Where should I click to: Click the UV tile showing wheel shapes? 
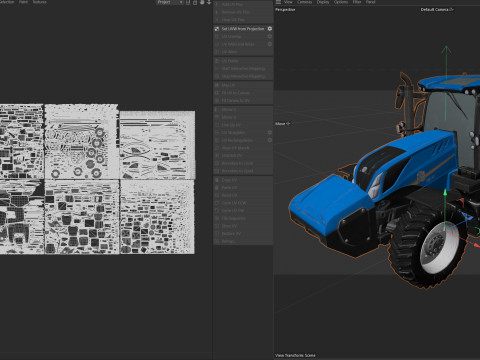click(81, 142)
